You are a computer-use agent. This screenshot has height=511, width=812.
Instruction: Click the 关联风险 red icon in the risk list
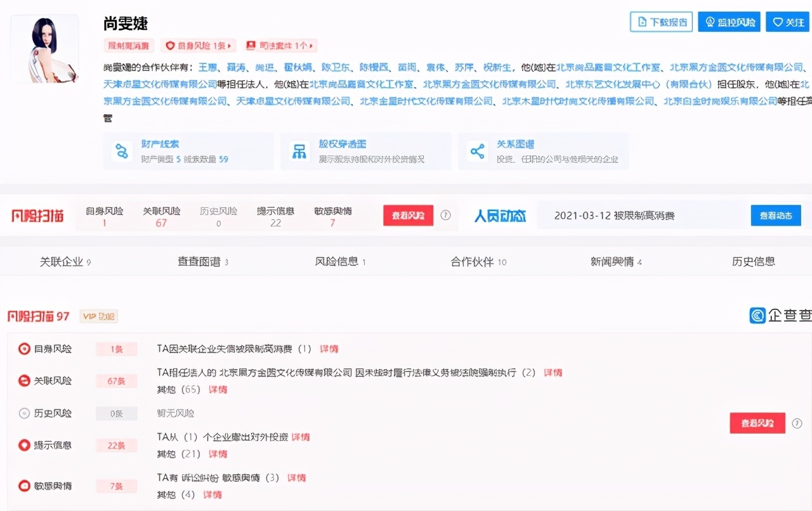coord(24,380)
